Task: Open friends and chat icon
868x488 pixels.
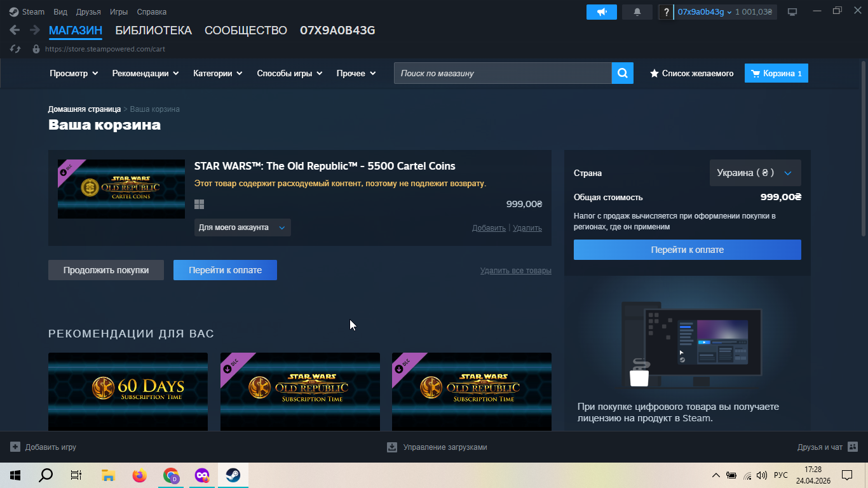Action: pos(853,447)
